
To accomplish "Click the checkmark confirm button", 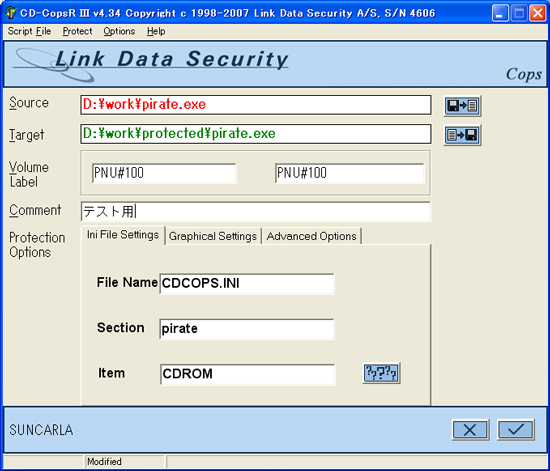I will pos(516,430).
